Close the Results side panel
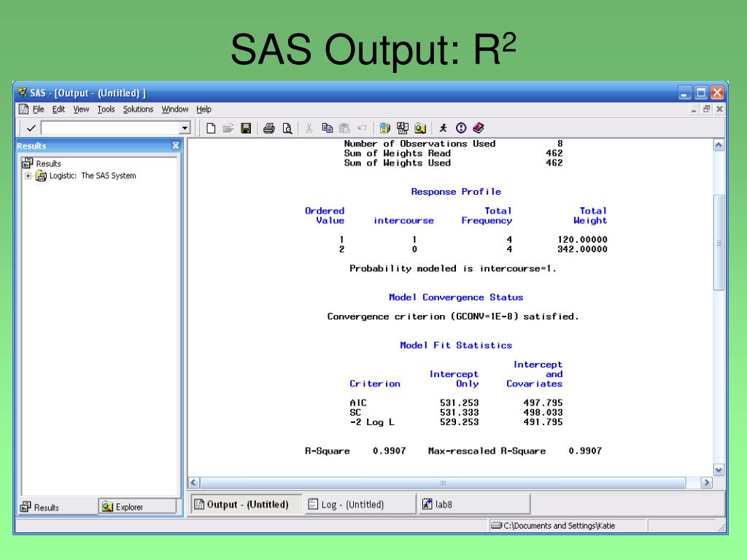This screenshot has height=560, width=747. [x=175, y=146]
